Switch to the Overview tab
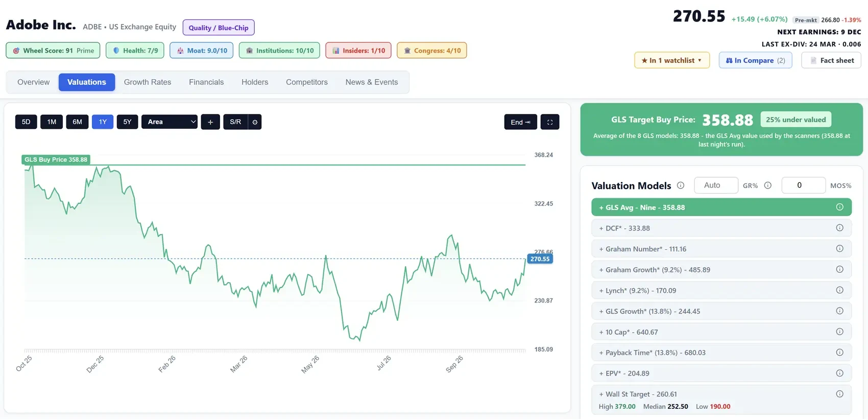The image size is (868, 420). pos(34,82)
